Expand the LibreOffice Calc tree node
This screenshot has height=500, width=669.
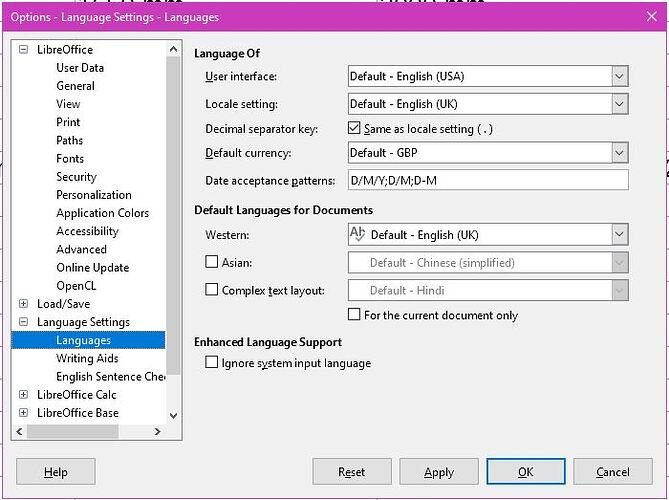(x=23, y=395)
